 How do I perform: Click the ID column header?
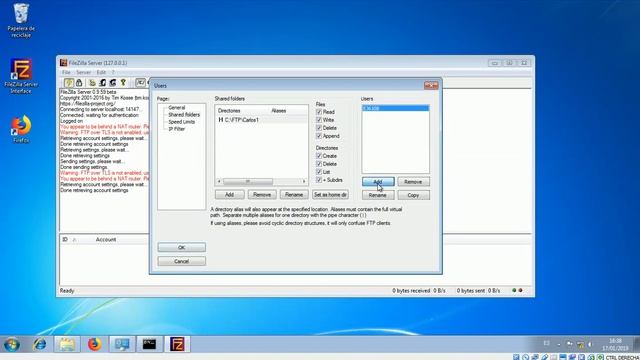[65, 240]
